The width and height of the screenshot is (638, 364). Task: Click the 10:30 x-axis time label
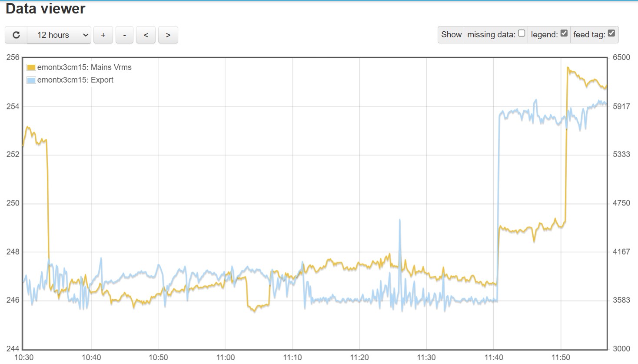tap(24, 357)
